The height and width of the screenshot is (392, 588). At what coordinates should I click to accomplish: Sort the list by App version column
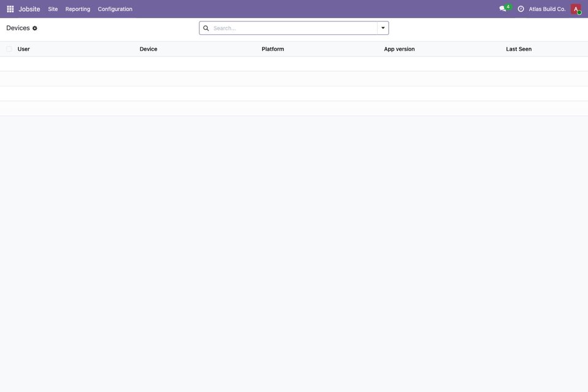pyautogui.click(x=399, y=49)
